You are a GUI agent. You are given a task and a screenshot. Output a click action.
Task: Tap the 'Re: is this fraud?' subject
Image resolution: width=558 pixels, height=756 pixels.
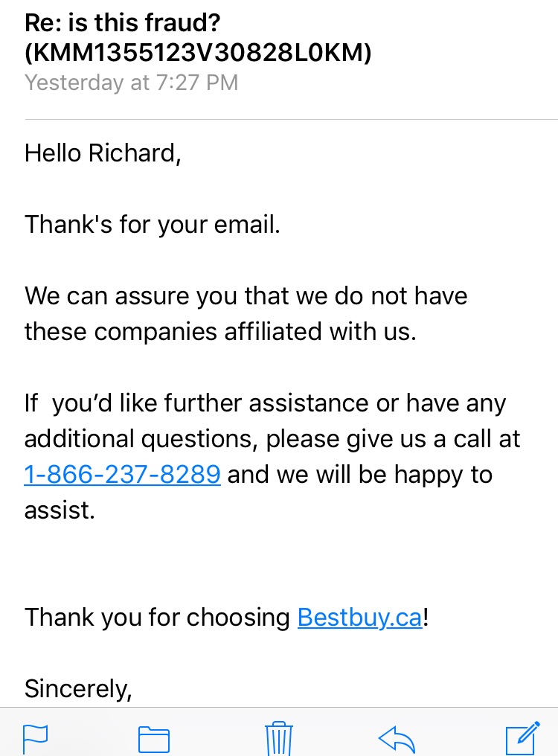123,22
